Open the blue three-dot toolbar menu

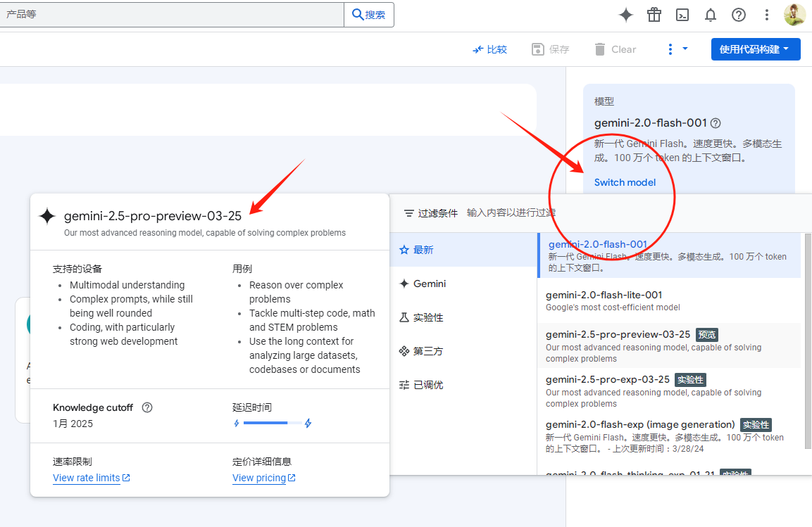point(670,49)
